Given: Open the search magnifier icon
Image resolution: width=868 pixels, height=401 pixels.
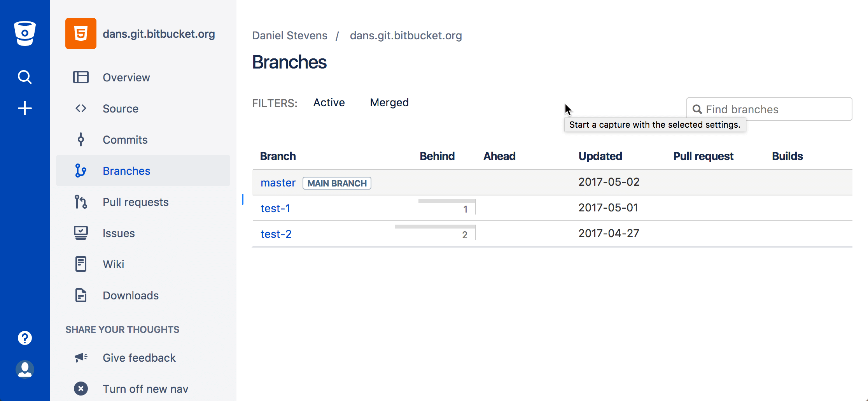Looking at the screenshot, I should 24,77.
